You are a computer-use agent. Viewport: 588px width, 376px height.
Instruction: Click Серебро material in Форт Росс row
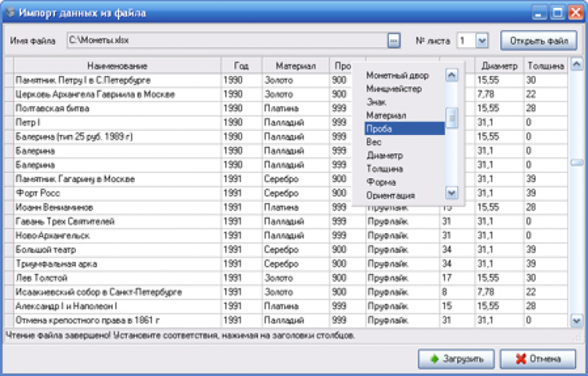296,193
